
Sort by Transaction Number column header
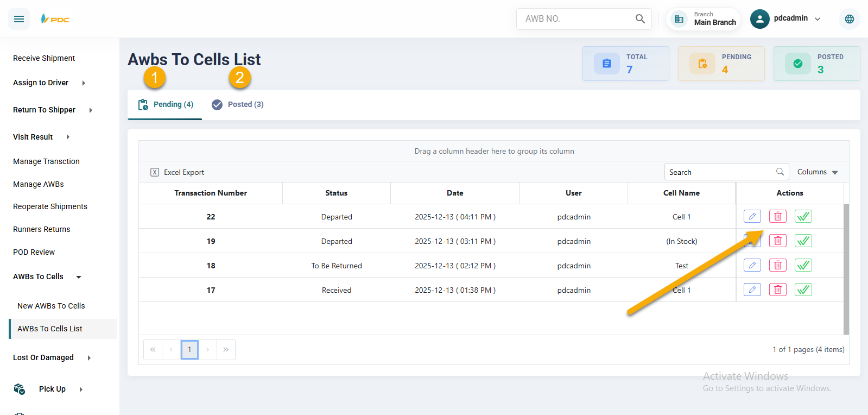(211, 193)
